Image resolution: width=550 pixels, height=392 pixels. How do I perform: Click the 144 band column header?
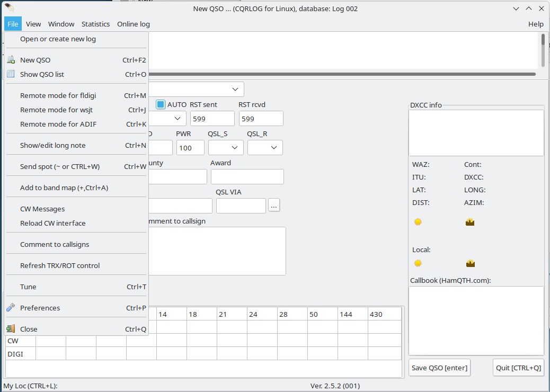tap(352, 314)
